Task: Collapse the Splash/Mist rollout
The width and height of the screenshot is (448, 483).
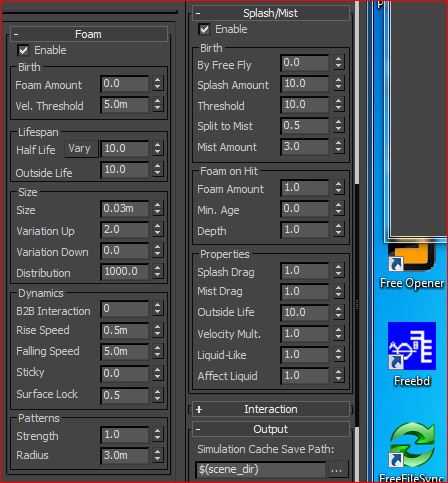Action: click(x=270, y=13)
